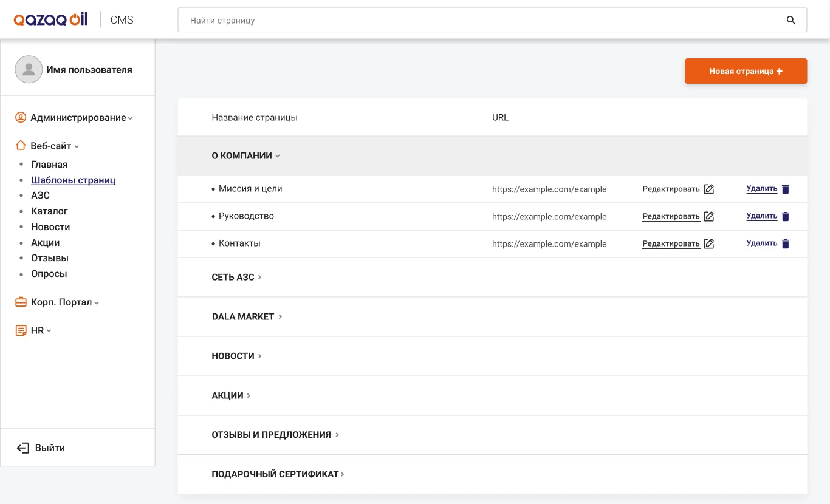
Task: Click the Корп. Портал briefcase icon
Action: tap(21, 302)
